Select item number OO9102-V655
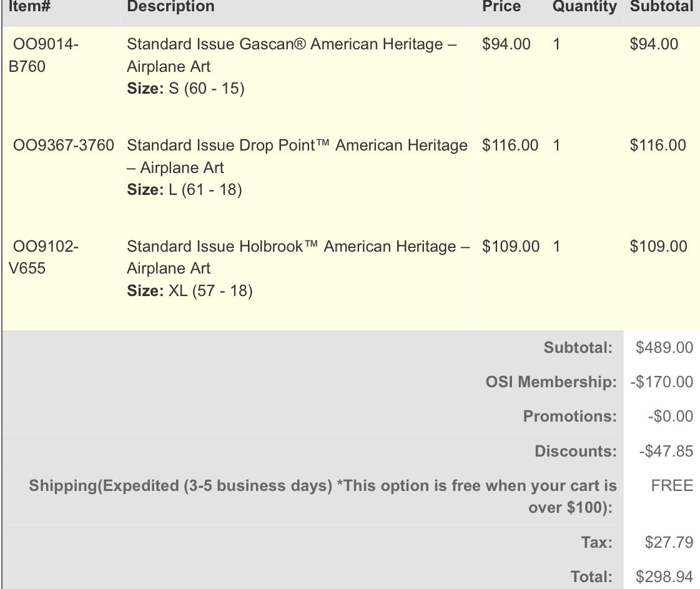The width and height of the screenshot is (700, 589). click(x=43, y=257)
